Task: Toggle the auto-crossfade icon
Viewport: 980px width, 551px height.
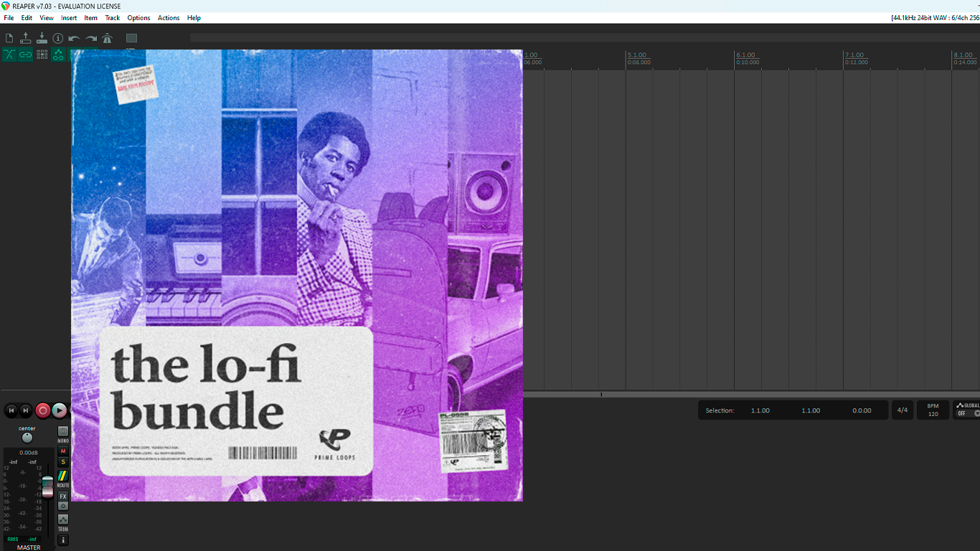Action: pos(9,55)
